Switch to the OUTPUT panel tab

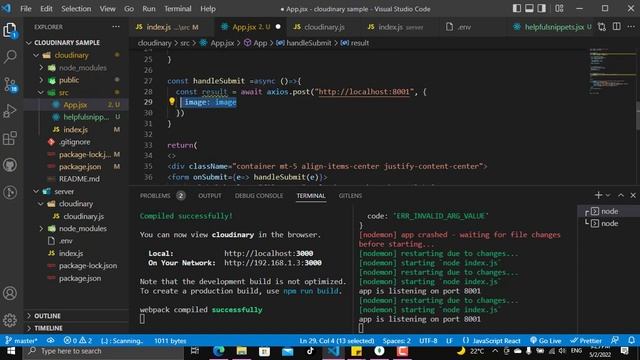(210, 196)
